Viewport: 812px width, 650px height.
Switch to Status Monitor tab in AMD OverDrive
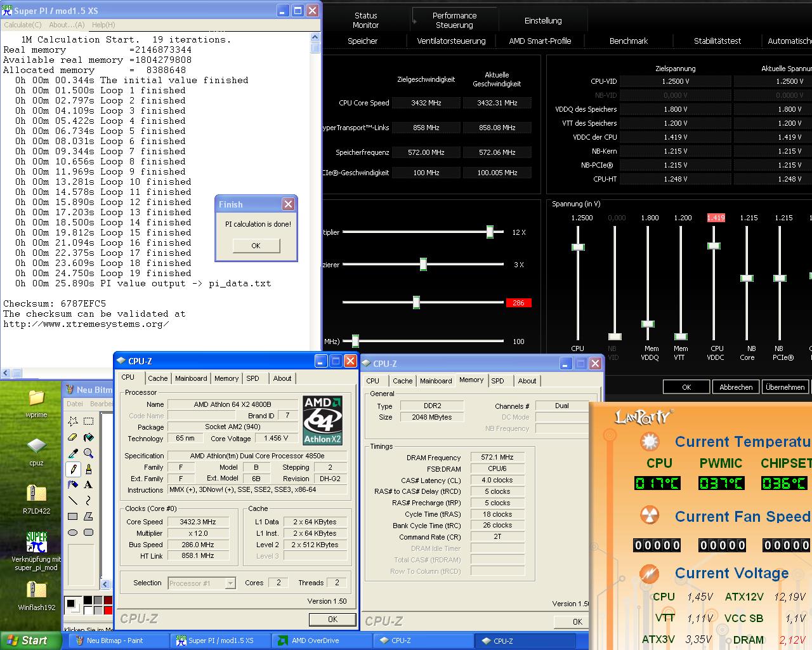click(x=365, y=20)
